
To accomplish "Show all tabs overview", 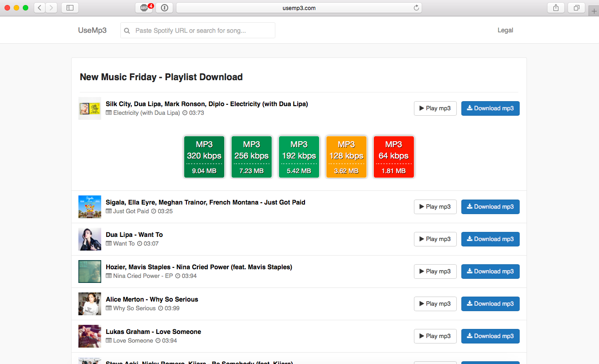I will [x=576, y=7].
